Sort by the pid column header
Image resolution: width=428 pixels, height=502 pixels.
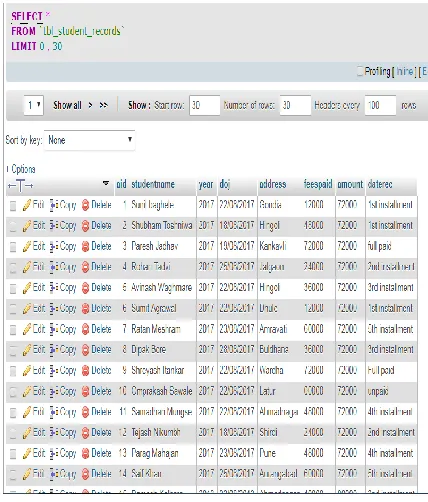point(121,185)
